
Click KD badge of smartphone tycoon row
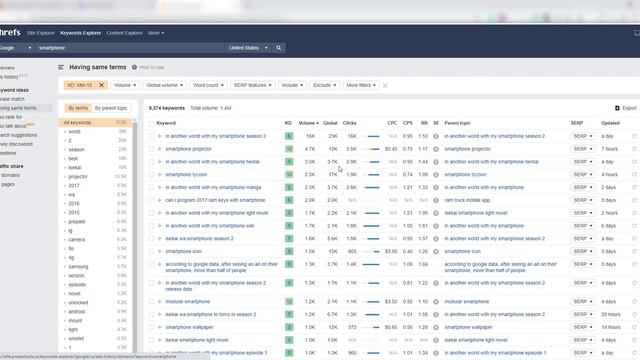click(x=289, y=174)
